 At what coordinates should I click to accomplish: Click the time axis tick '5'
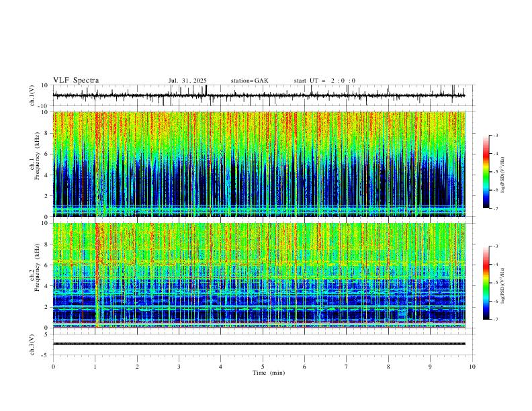click(x=263, y=367)
